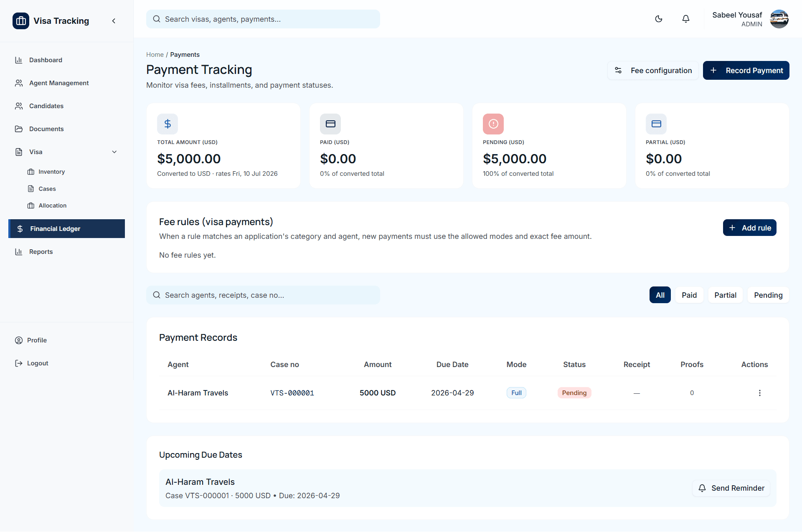Click the sliders icon in Fee configuration

tap(618, 71)
